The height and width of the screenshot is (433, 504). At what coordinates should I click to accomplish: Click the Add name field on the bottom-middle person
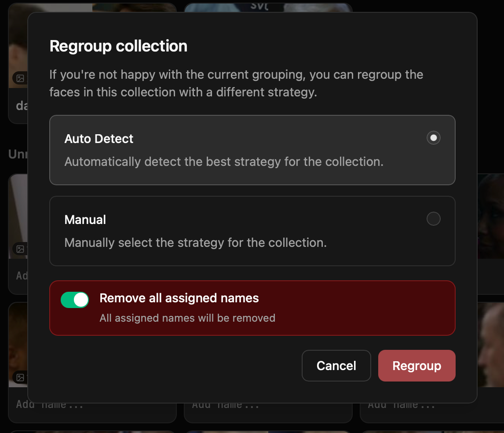click(225, 404)
